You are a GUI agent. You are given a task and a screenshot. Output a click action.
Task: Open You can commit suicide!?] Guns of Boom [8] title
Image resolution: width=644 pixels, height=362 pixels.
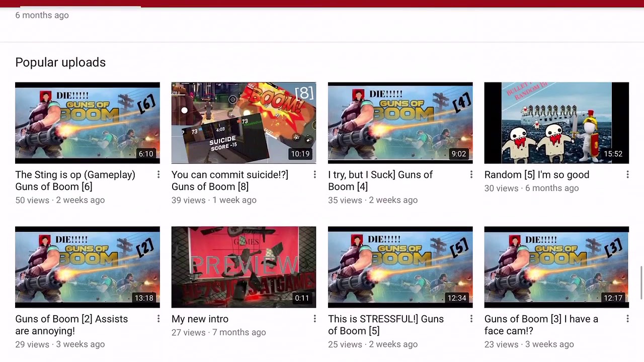230,180
